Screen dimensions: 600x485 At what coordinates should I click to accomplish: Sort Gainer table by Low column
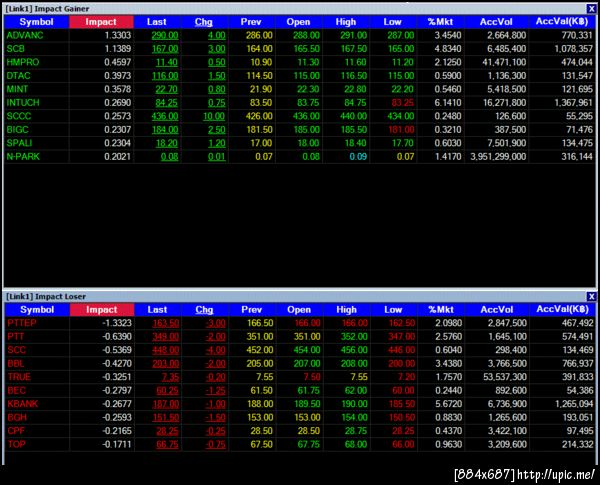[393, 22]
